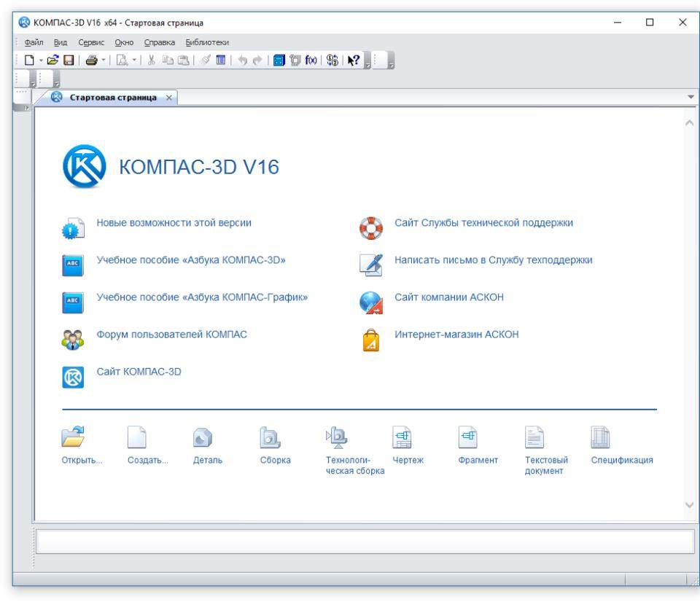
Task: Follow the Сайт компании АСКОН link
Action: click(448, 297)
